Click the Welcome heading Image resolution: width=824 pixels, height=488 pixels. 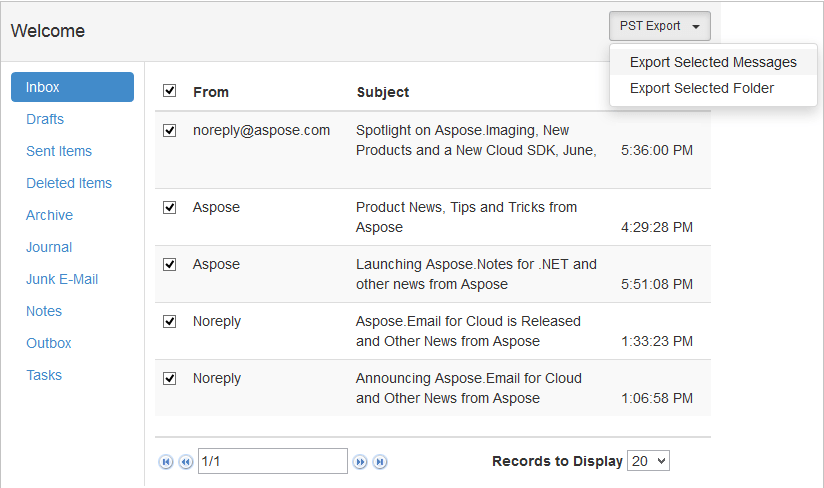point(48,31)
